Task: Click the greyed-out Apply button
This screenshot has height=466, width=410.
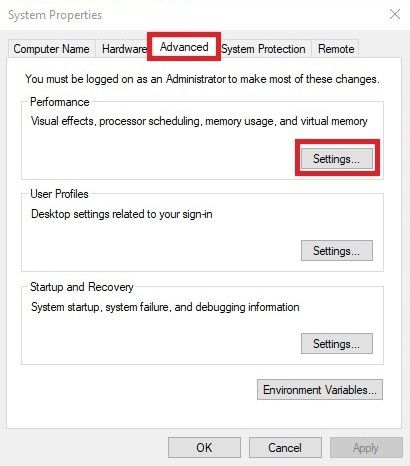Action: (x=366, y=447)
